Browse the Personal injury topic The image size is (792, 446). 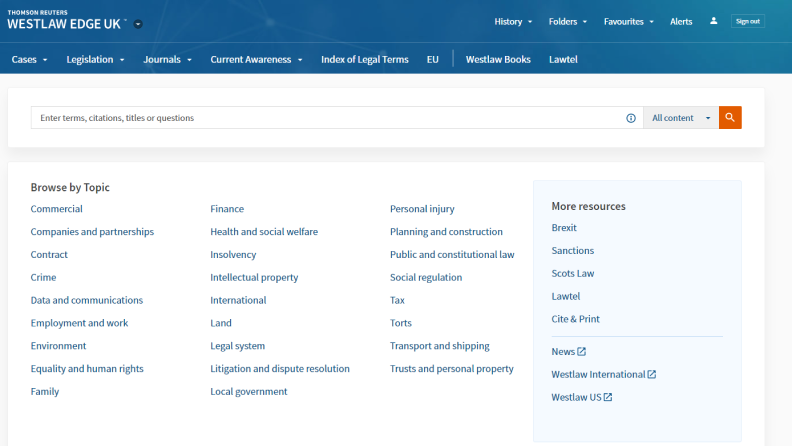pos(422,209)
